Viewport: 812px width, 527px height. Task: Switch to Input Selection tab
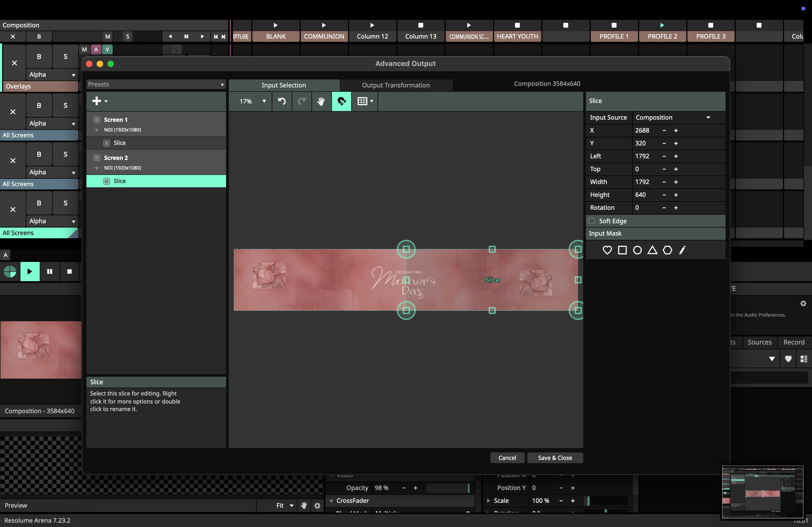click(284, 85)
